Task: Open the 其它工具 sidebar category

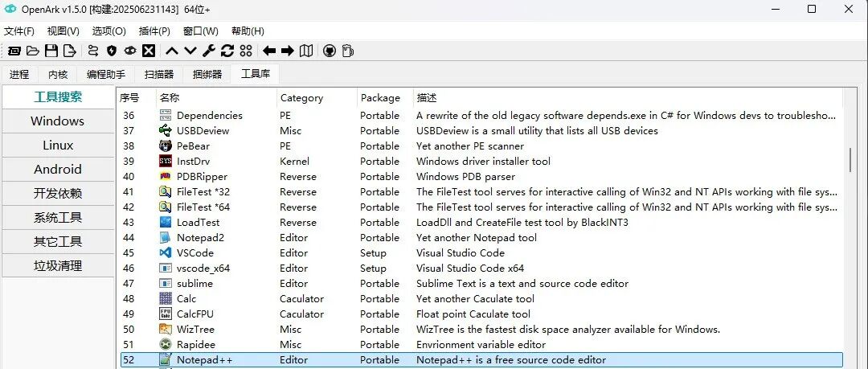Action: click(58, 241)
